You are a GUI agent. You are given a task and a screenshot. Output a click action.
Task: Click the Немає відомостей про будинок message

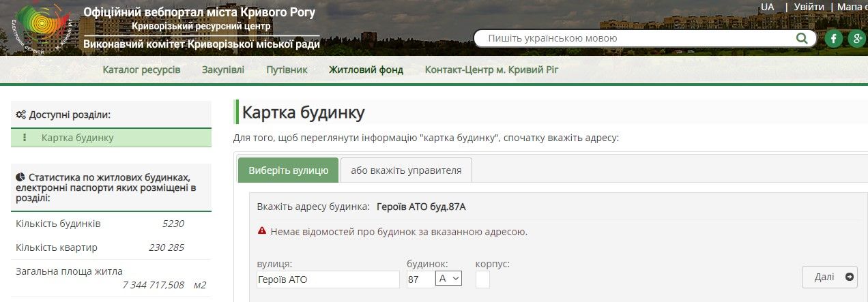pyautogui.click(x=399, y=231)
